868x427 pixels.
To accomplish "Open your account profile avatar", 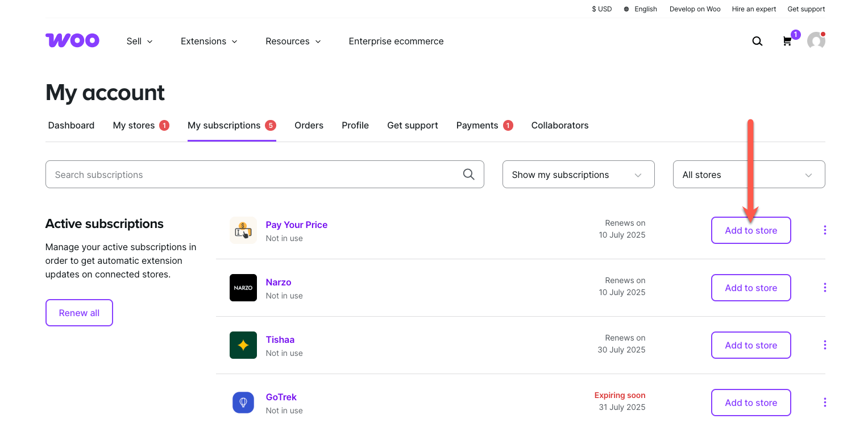I will click(816, 40).
